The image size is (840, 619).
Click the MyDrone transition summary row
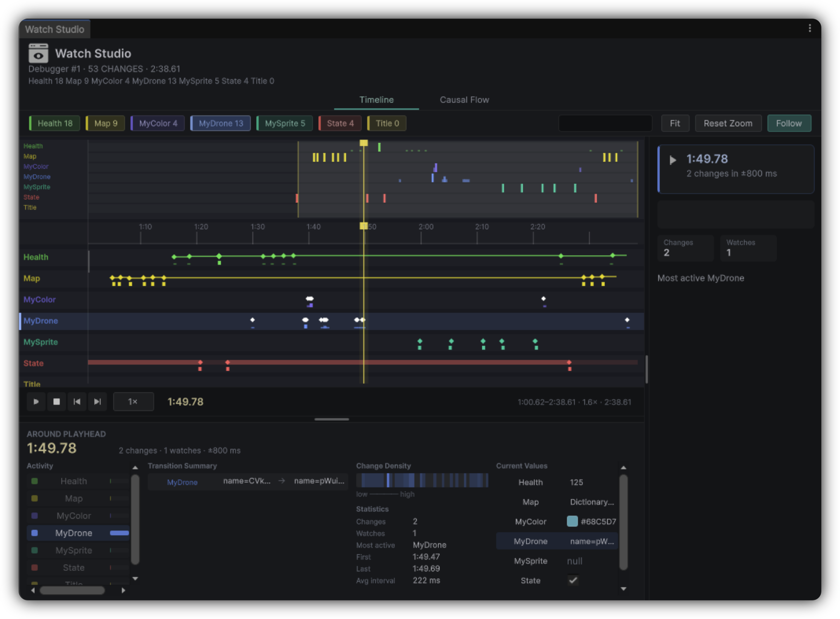click(x=248, y=481)
